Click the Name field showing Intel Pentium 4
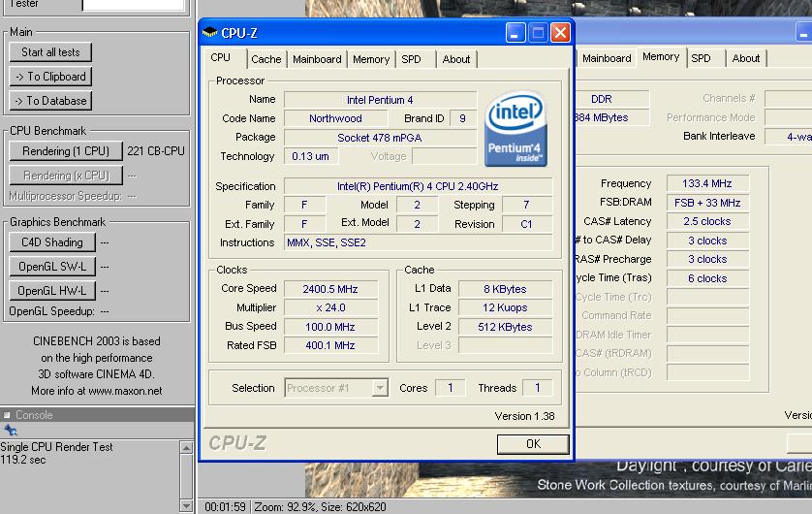812x514 pixels. [380, 100]
